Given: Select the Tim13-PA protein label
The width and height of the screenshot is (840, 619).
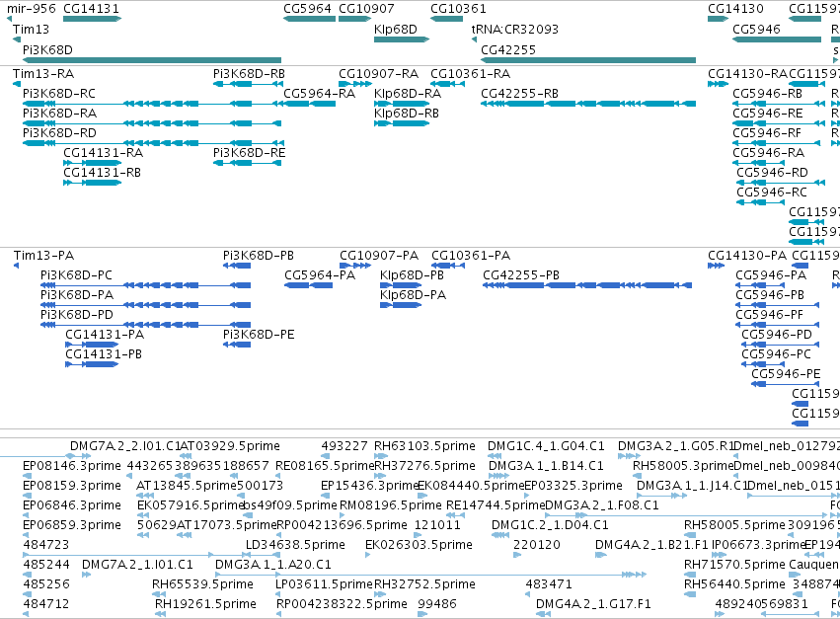Looking at the screenshot, I should (44, 255).
